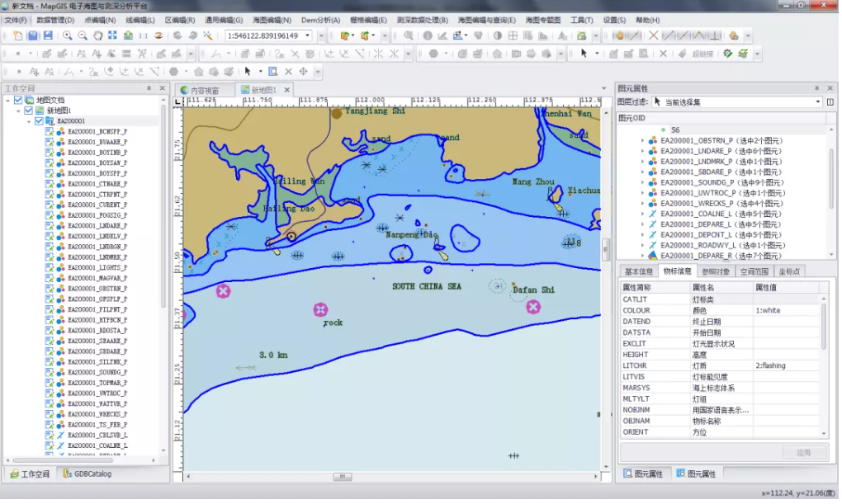Click the info circle icon in toolbar
The width and height of the screenshot is (842, 504).
(428, 36)
